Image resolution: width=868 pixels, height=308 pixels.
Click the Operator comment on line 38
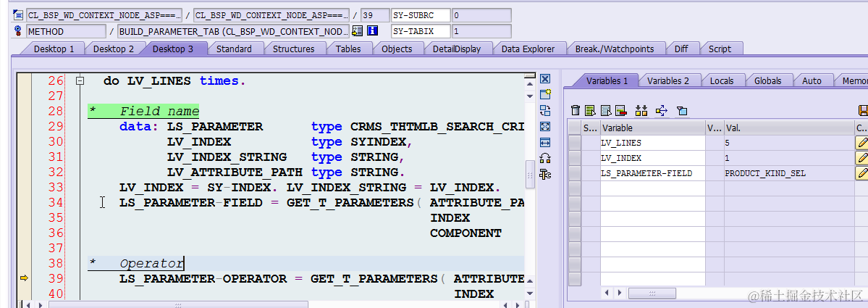pos(151,263)
